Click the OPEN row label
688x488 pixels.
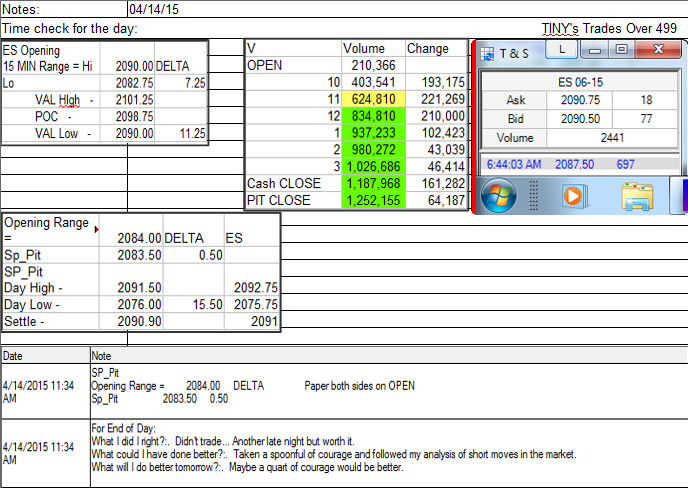pyautogui.click(x=265, y=65)
